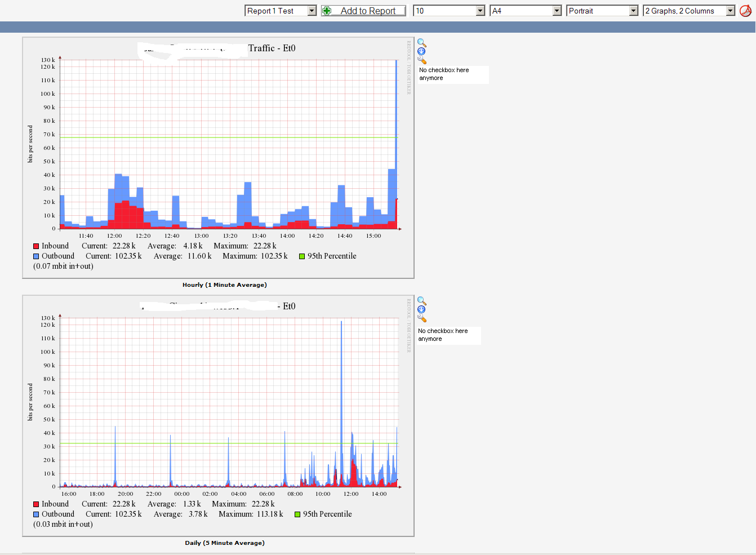The image size is (756, 555).
Task: Click the green 95th Percentile swatch in the Daily graph legend
Action: click(x=297, y=514)
